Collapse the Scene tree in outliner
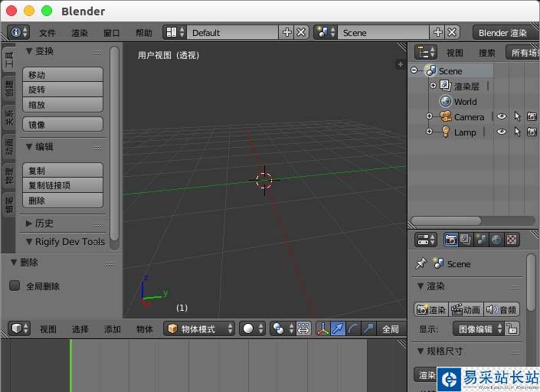This screenshot has height=392, width=540. point(414,70)
